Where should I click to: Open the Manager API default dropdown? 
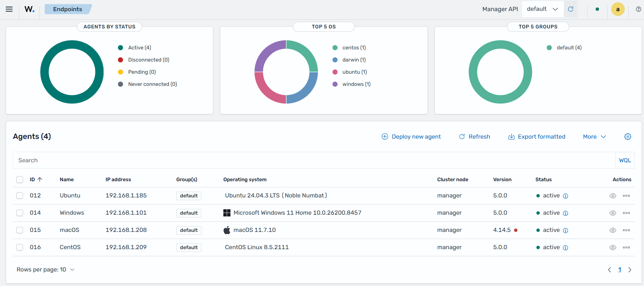(x=542, y=9)
